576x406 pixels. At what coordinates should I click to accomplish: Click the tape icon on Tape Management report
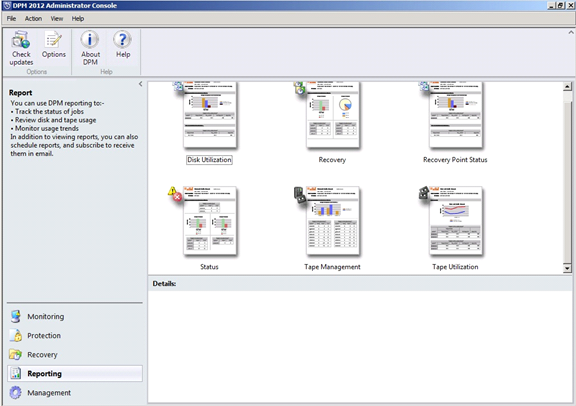(x=300, y=194)
